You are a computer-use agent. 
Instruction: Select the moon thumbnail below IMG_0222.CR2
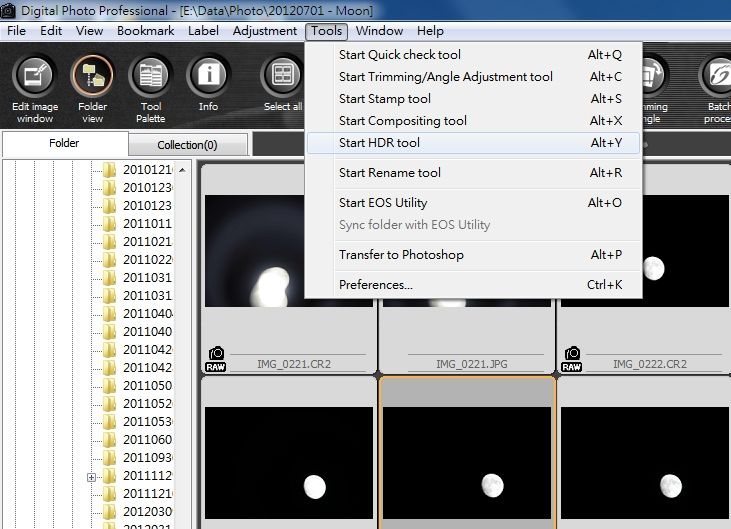[x=645, y=462]
